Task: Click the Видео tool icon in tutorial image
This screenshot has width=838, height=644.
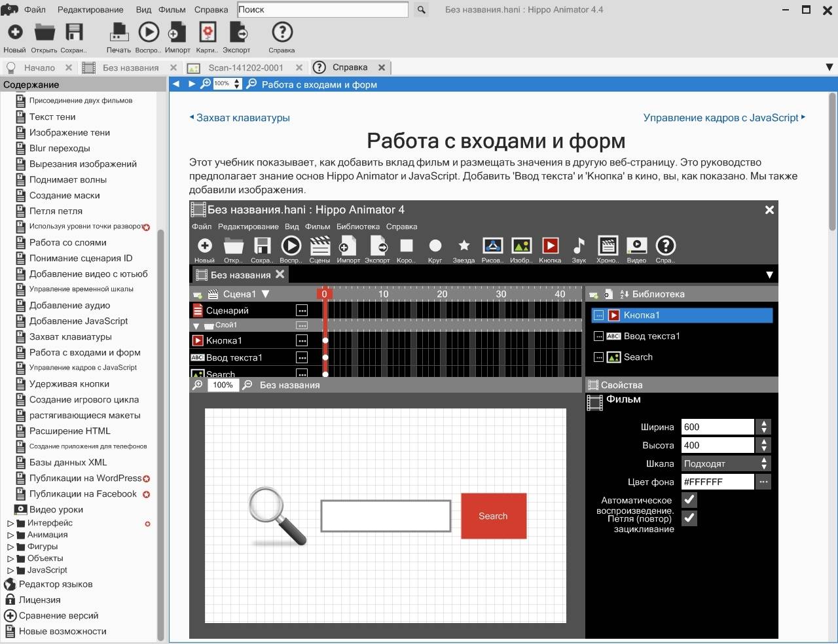Action: [x=636, y=245]
